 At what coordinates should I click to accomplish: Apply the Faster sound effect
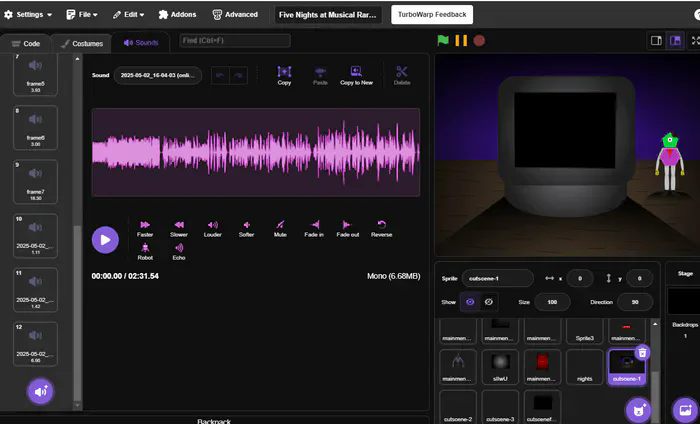(x=145, y=224)
